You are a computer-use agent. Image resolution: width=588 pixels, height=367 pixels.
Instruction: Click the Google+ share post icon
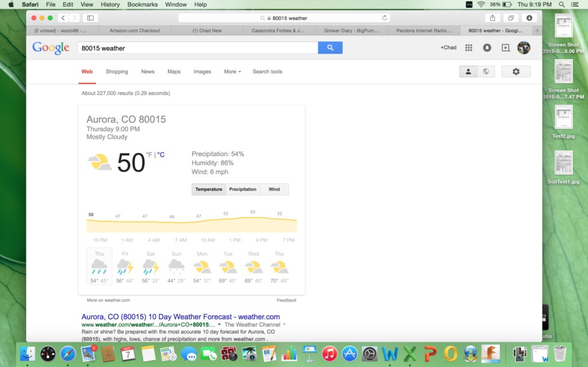[505, 48]
